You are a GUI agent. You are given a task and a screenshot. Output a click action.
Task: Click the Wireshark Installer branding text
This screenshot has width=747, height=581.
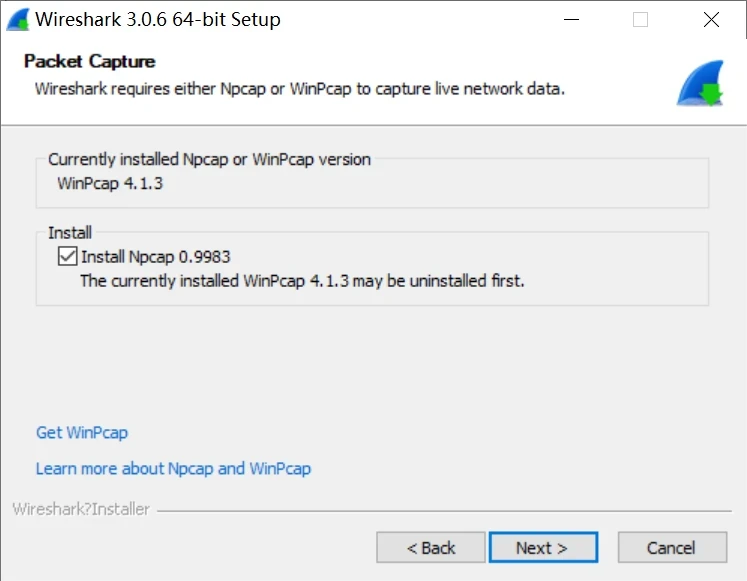click(81, 509)
